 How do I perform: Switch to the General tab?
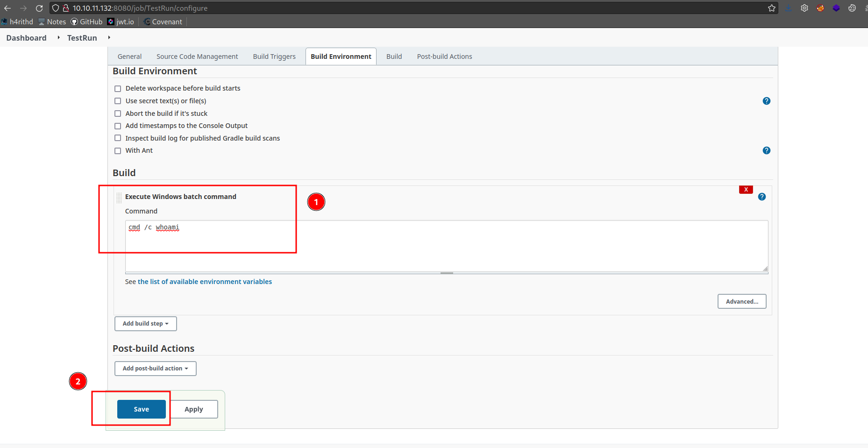tap(129, 57)
